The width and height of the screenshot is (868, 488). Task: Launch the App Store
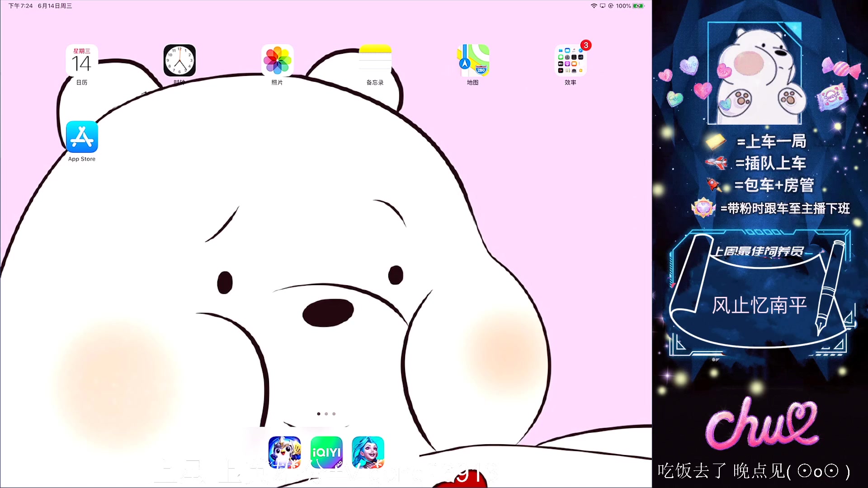coord(82,137)
